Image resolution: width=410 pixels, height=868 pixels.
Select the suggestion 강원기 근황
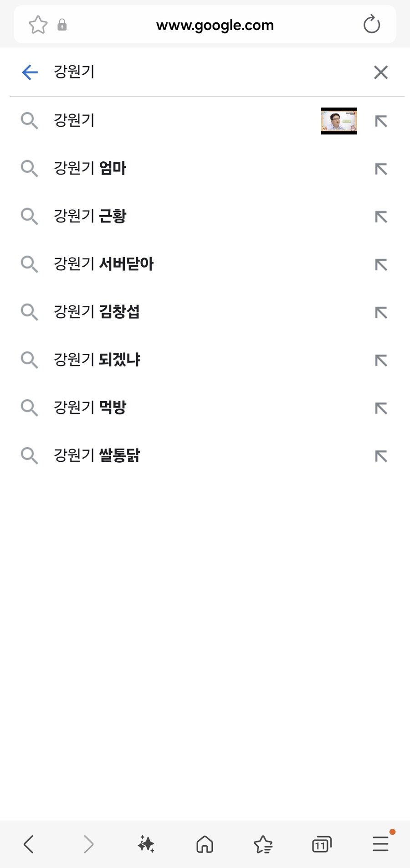click(90, 216)
